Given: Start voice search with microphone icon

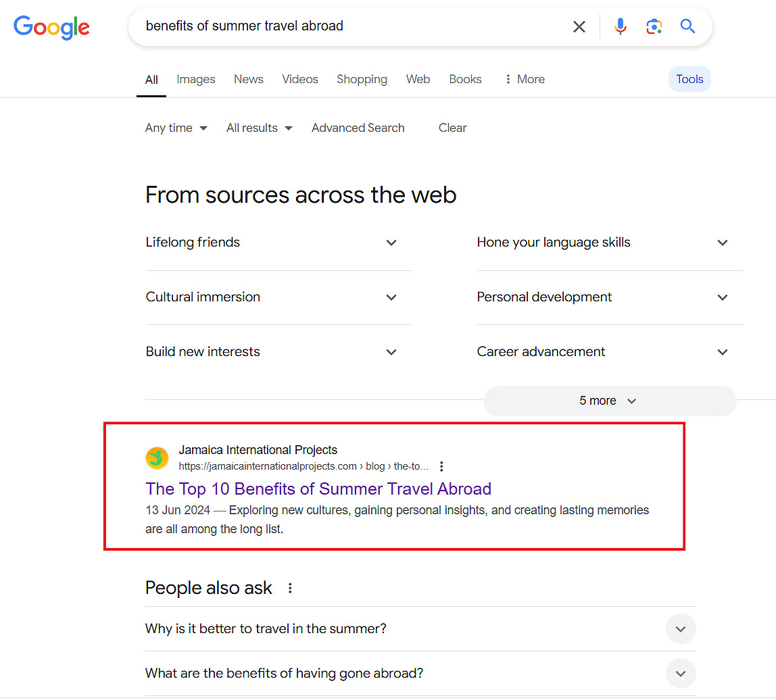Looking at the screenshot, I should click(x=620, y=26).
